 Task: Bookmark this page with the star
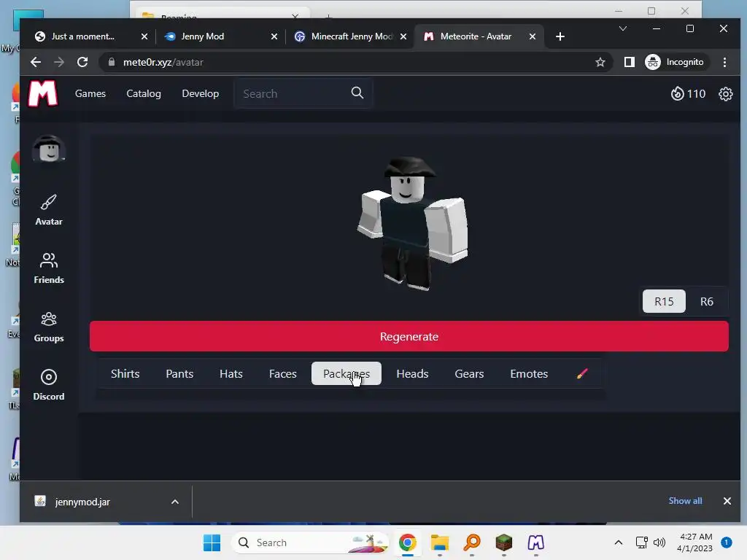tap(600, 62)
